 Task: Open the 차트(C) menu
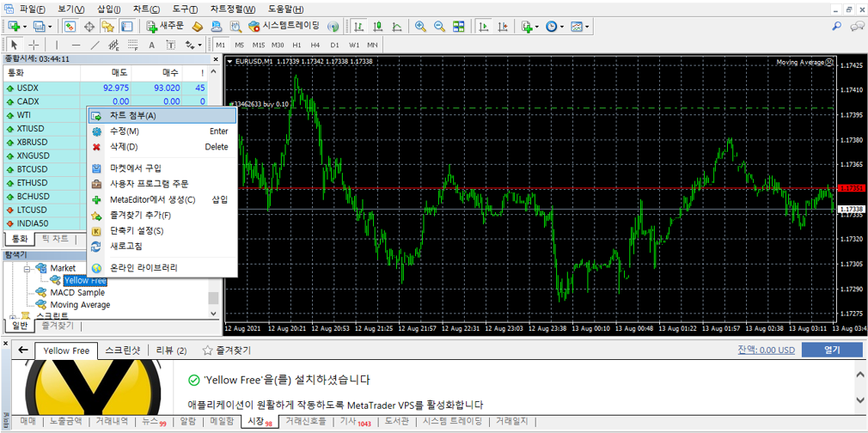coord(146,9)
